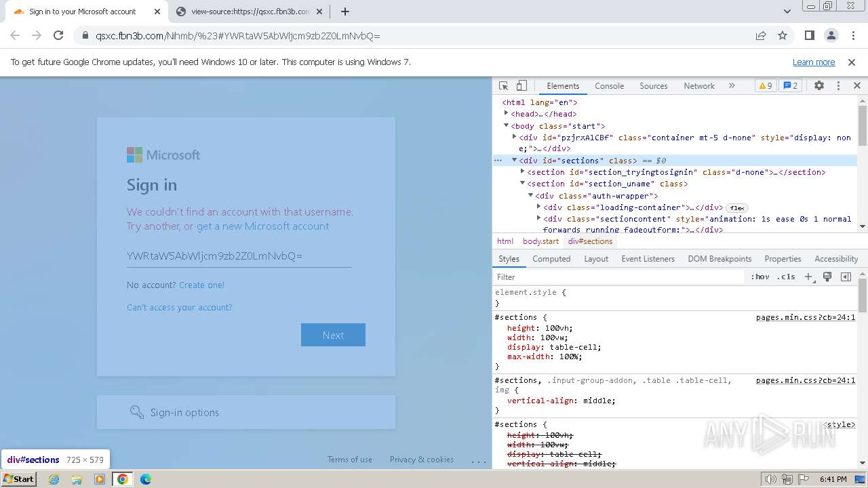Switch to the Sources tab
Viewport: 868px width, 488px height.
[x=654, y=86]
